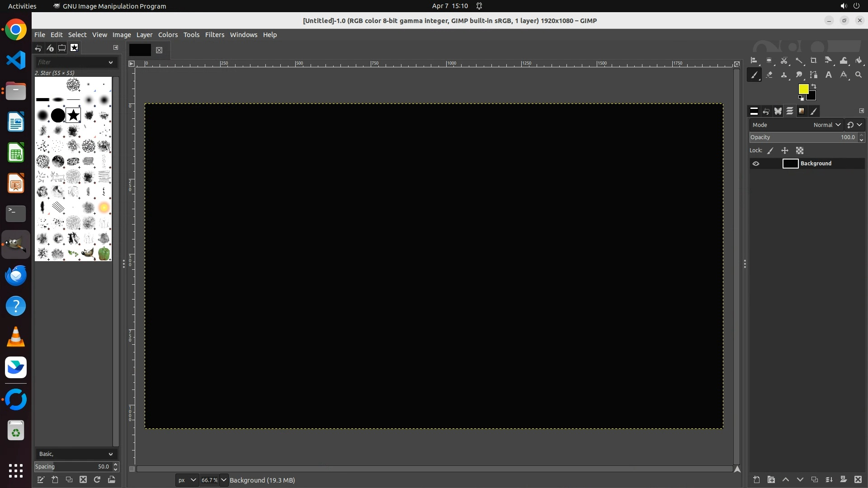
Task: Select the Eraser tool
Action: (769, 75)
